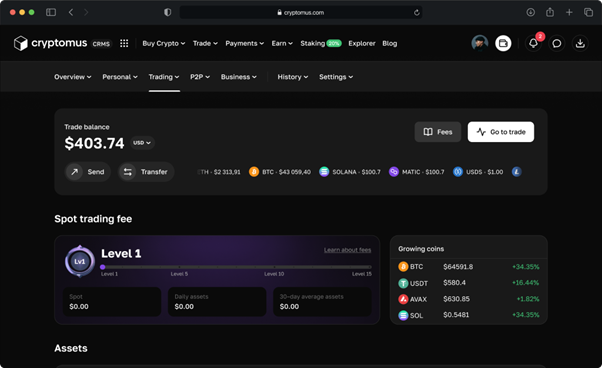Click the USDS ticker coin icon
Viewport: 602px width, 368px height.
pyautogui.click(x=458, y=172)
